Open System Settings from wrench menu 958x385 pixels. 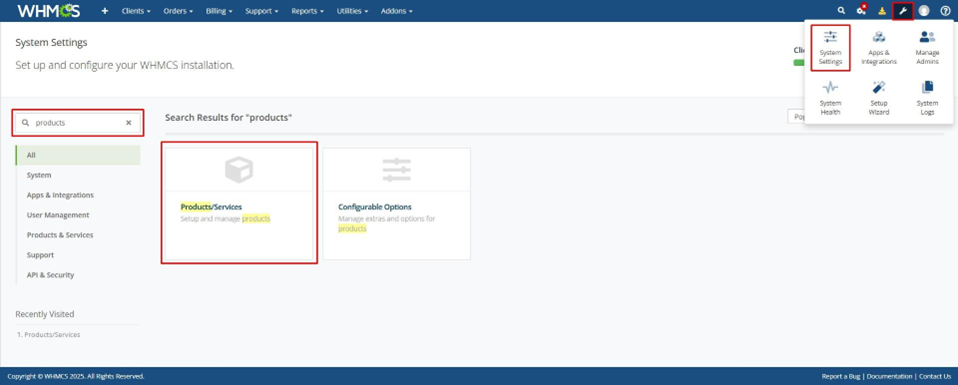click(x=830, y=48)
